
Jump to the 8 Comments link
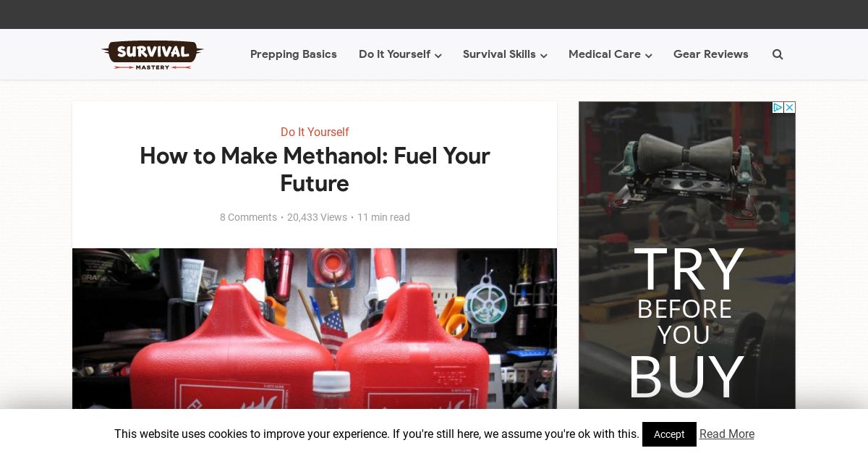click(x=248, y=217)
